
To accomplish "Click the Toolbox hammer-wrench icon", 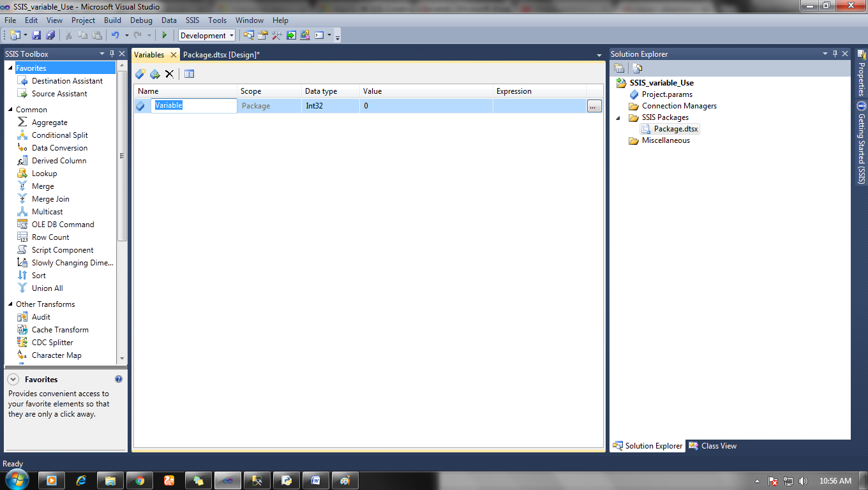I will (x=277, y=35).
